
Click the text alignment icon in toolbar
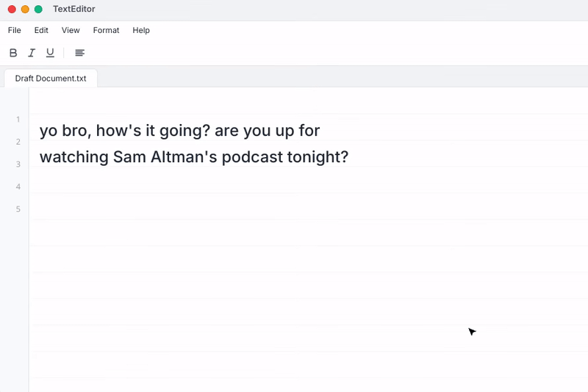click(80, 53)
